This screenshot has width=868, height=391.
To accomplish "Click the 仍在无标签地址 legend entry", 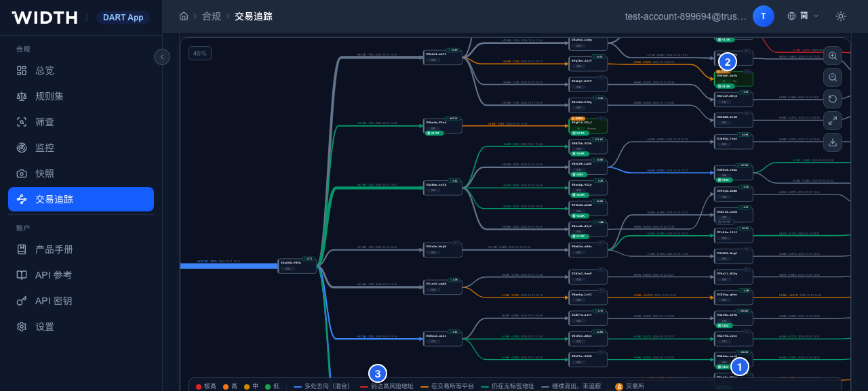I will [507, 386].
